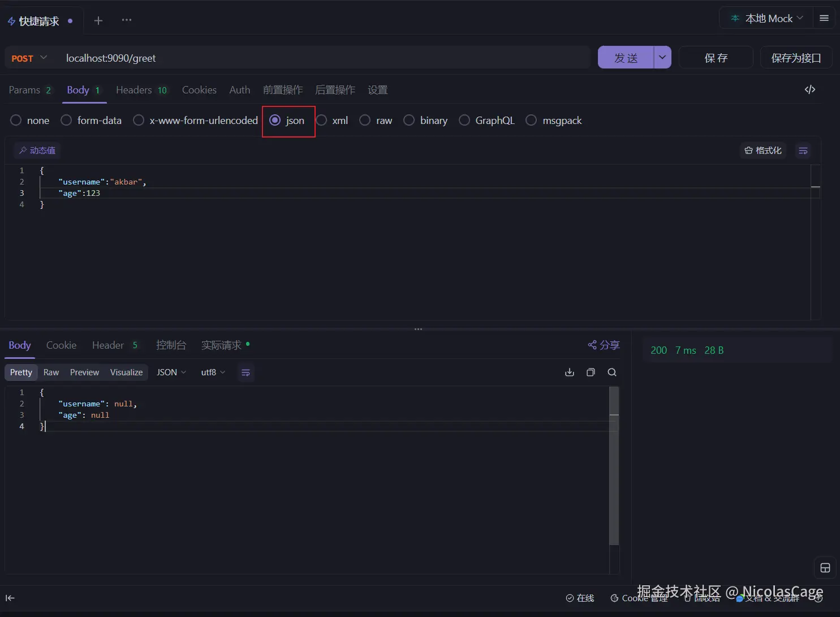Share the response with 分享

pos(604,345)
